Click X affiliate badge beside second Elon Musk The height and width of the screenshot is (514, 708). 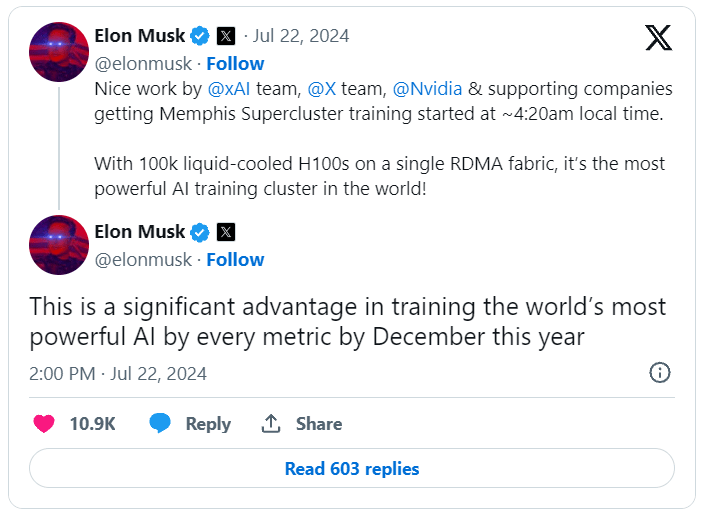pyautogui.click(x=226, y=232)
